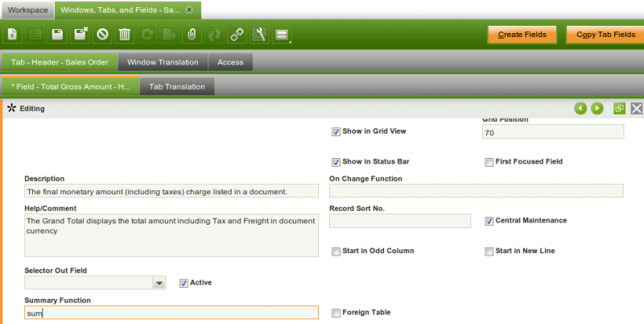Viewport: 644px width, 324px height.
Task: Uncheck Show in Grid View checkbox
Action: click(x=336, y=131)
